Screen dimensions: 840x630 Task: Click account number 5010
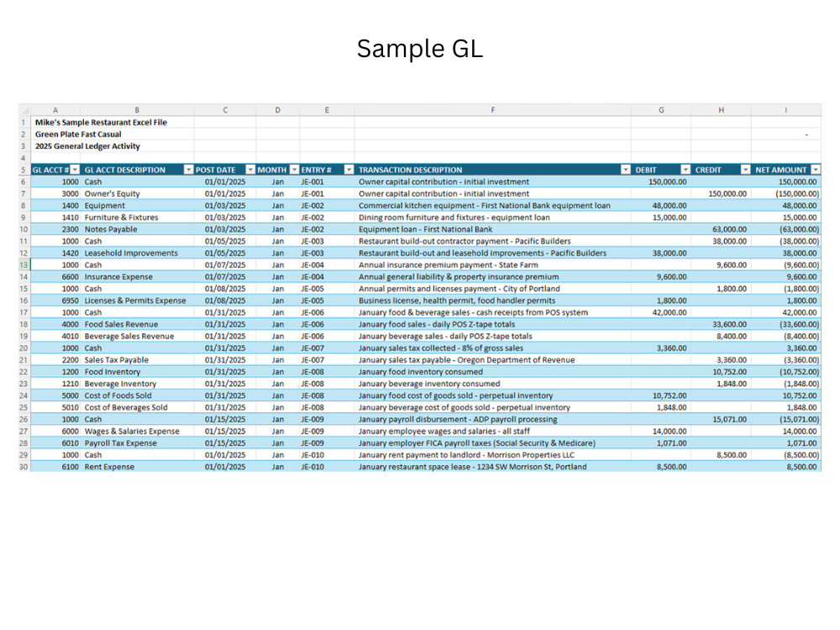[55, 407]
